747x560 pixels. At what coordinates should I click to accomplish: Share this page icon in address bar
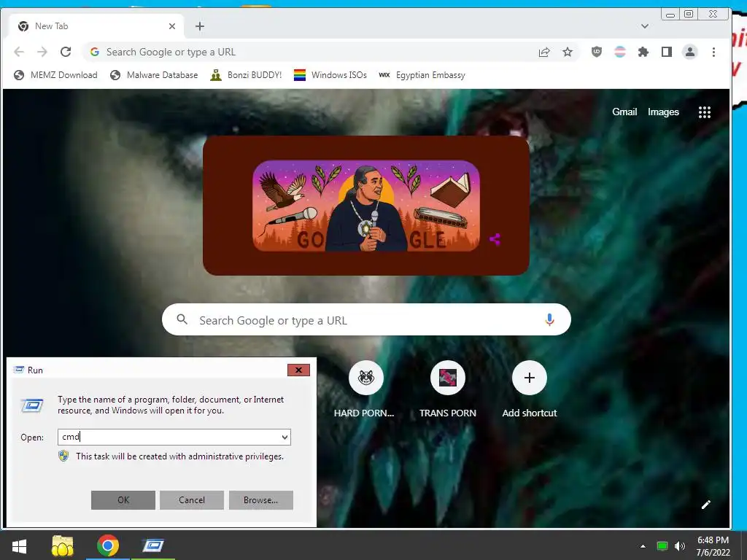click(544, 52)
